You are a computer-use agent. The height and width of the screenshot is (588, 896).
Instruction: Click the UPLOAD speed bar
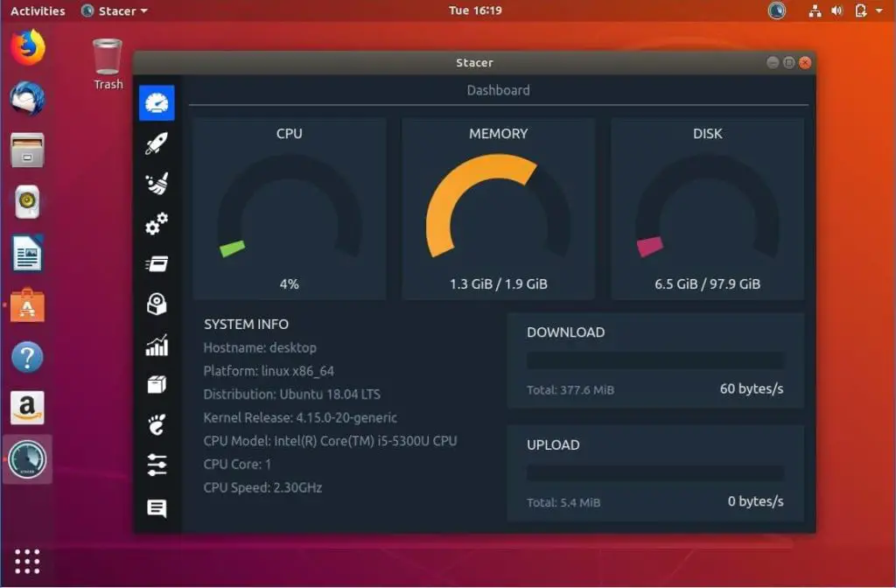(x=655, y=473)
